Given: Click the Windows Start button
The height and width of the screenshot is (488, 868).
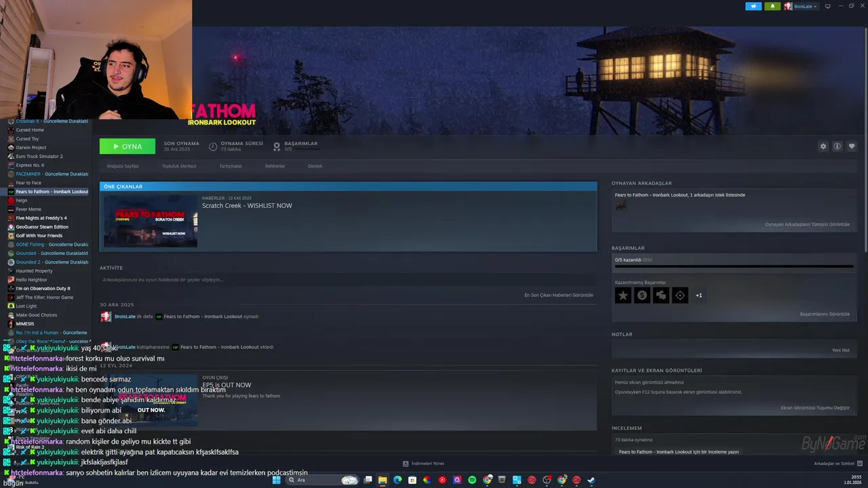Looking at the screenshot, I should (x=277, y=480).
